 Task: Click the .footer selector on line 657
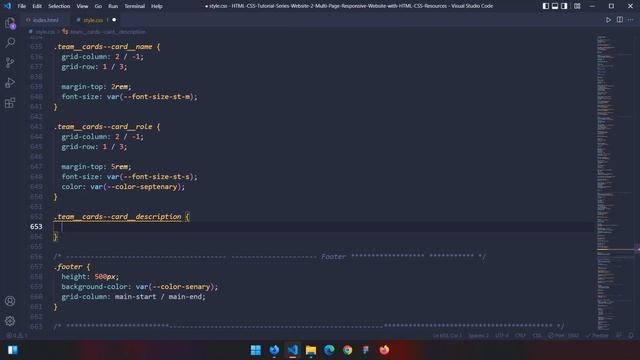pyautogui.click(x=68, y=267)
